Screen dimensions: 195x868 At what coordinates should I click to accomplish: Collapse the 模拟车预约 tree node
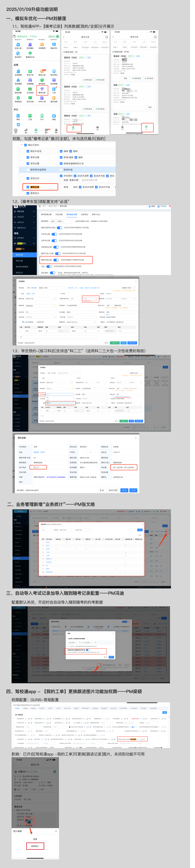click(x=22, y=145)
